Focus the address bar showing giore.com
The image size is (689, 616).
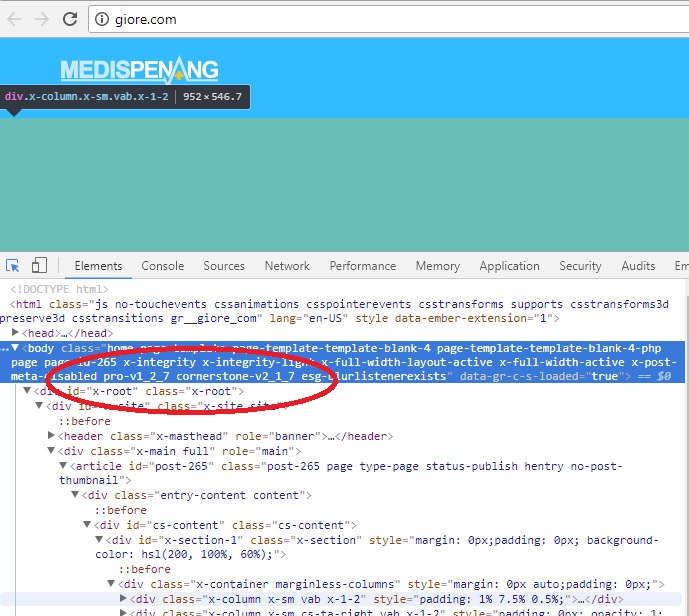tap(388, 19)
